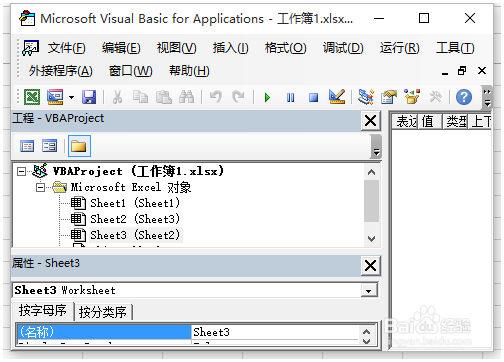The height and width of the screenshot is (362, 504).
Task: Open the 编辑(E) menu
Action: [121, 48]
